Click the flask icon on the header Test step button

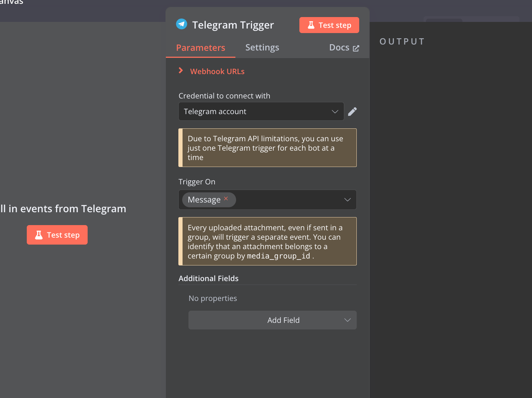coord(311,25)
